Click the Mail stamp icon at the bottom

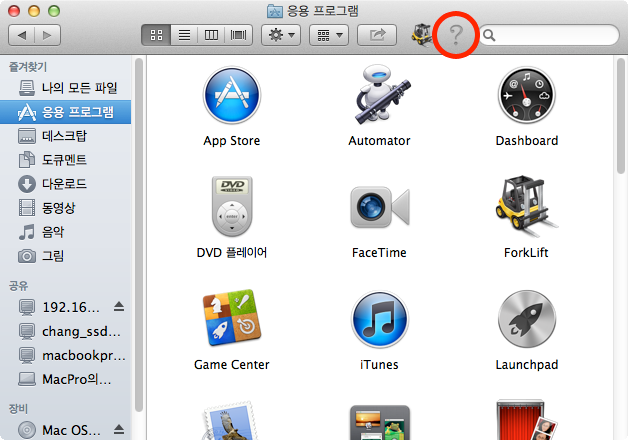[x=230, y=420]
